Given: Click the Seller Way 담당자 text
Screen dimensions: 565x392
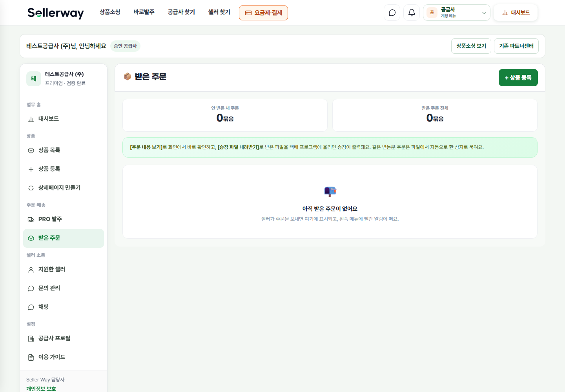Looking at the screenshot, I should (46, 380).
